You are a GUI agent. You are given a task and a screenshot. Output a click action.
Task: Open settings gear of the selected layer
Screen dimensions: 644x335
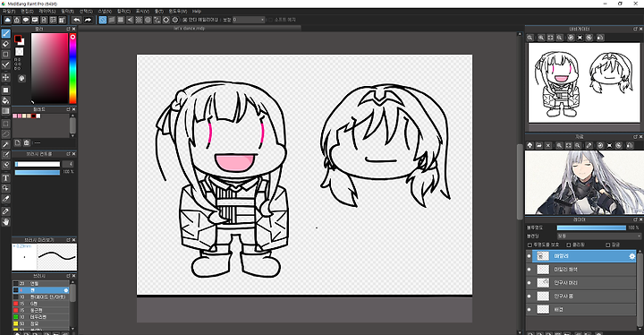click(632, 256)
